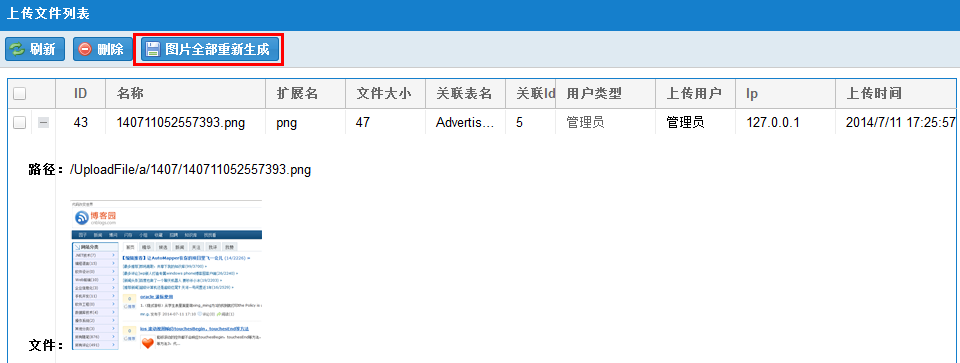Screen dimensions: 960x363
Task: Click the green refresh arrows icon
Action: coord(18,50)
